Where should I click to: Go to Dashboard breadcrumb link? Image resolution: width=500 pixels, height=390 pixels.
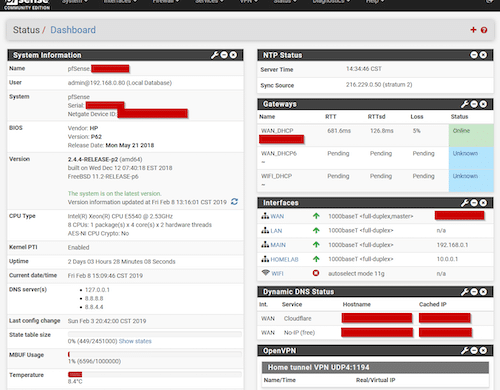click(73, 30)
